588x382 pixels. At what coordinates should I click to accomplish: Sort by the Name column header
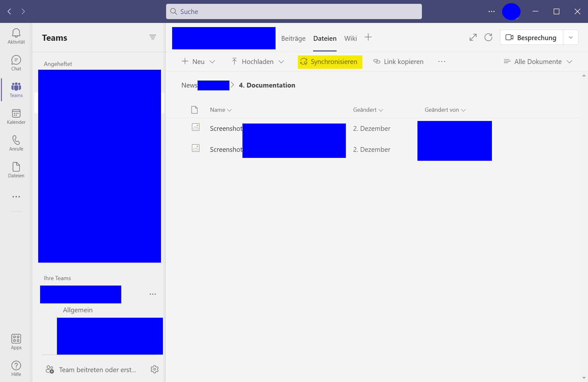point(221,110)
